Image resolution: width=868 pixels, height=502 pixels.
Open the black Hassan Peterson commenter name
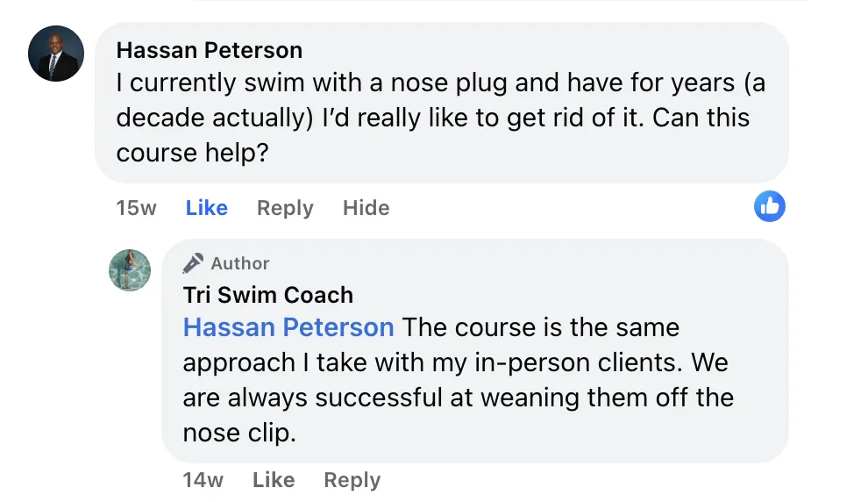209,50
